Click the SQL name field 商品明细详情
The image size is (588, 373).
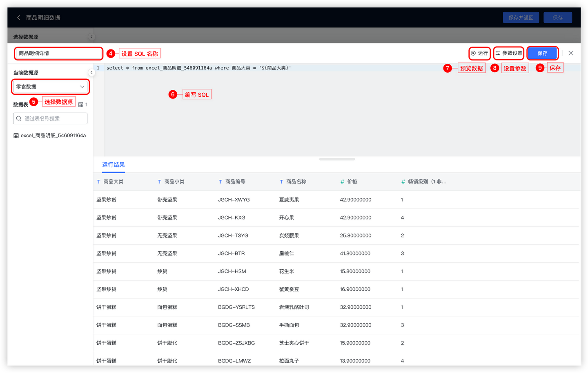click(59, 53)
